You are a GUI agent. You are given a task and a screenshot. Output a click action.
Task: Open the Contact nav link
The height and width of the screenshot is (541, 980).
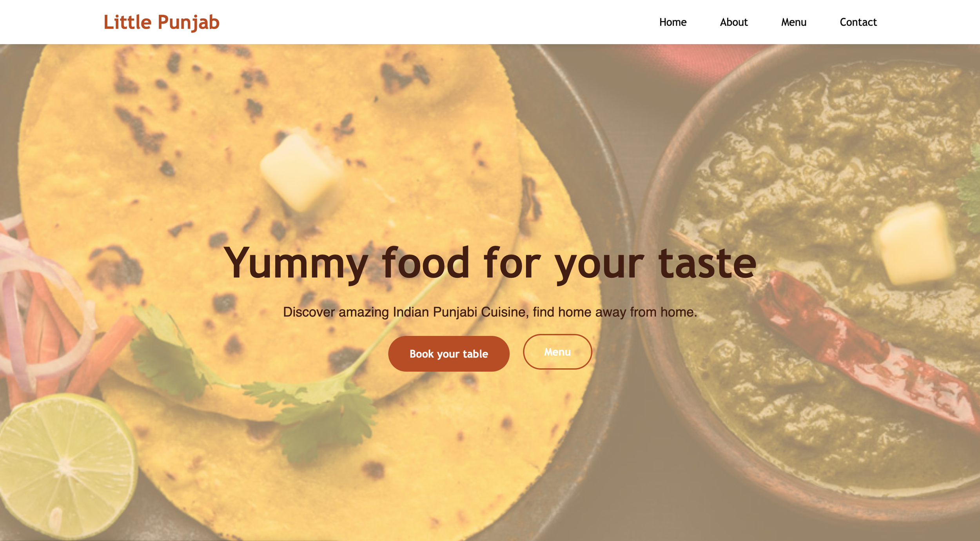click(x=858, y=22)
